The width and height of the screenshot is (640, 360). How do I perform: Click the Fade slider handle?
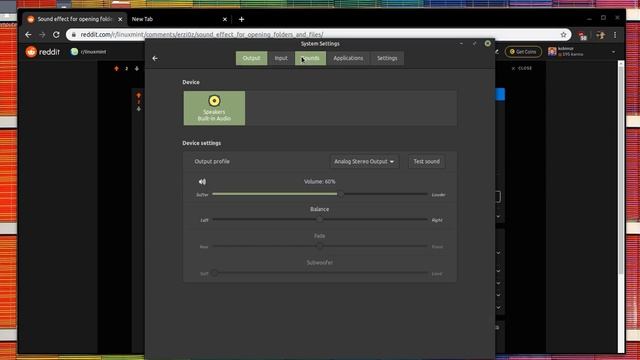pos(320,246)
